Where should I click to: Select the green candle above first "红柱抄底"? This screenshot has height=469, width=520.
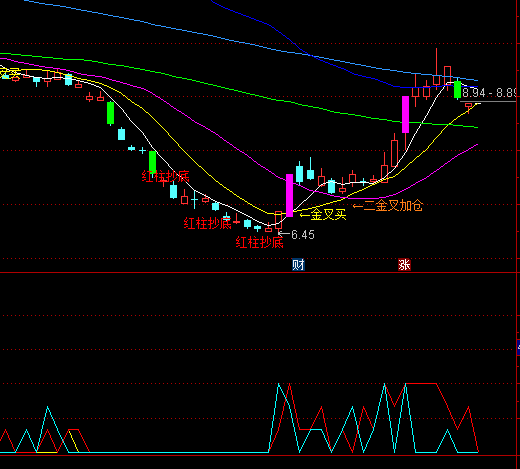pos(152,162)
